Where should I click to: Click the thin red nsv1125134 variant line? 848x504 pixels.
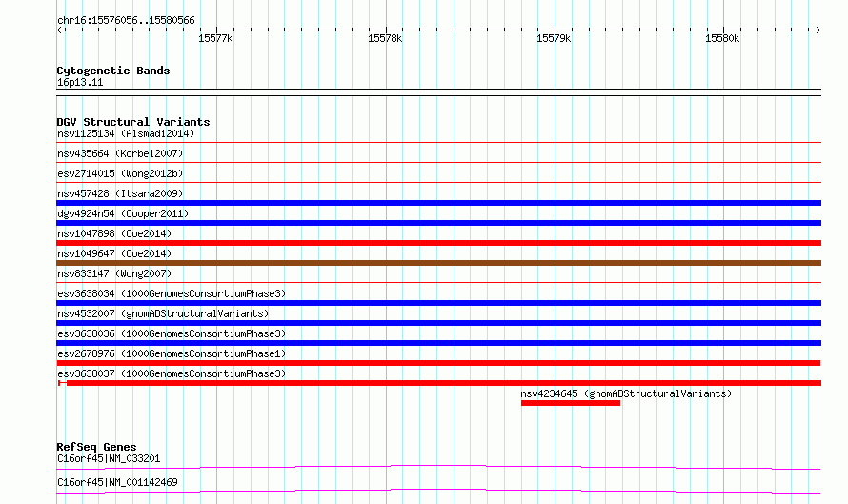(438, 143)
